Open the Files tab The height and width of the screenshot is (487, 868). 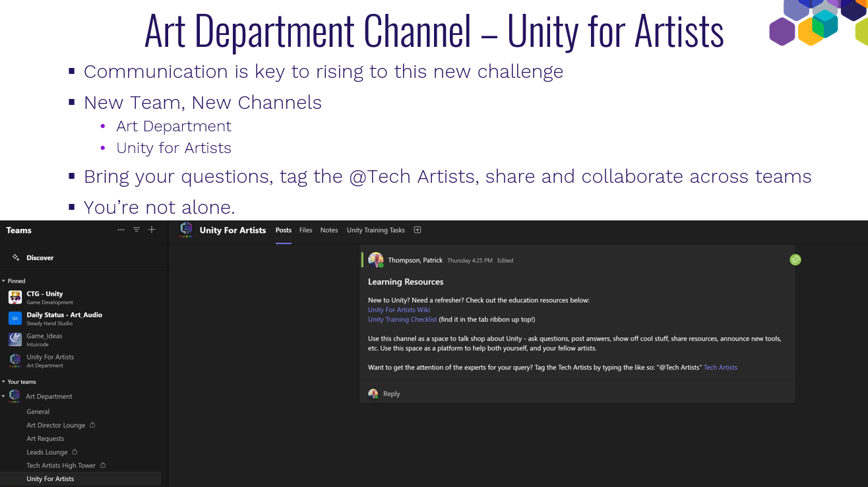coord(306,230)
